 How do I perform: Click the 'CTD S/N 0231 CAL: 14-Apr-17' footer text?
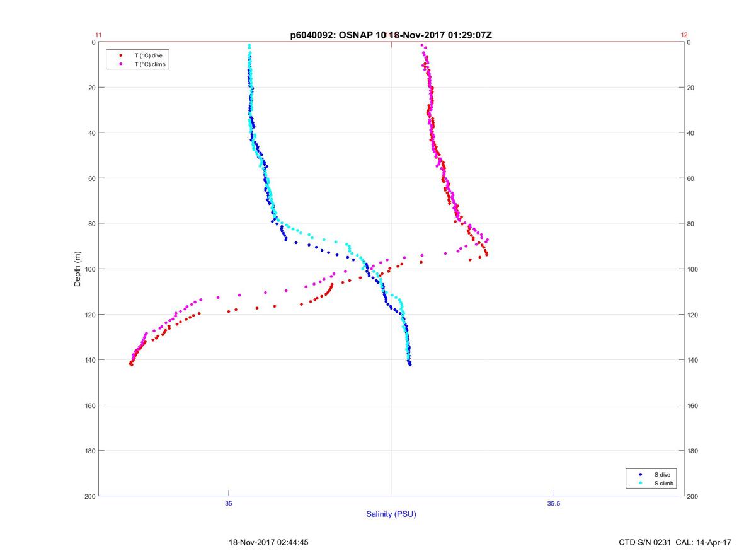(675, 542)
